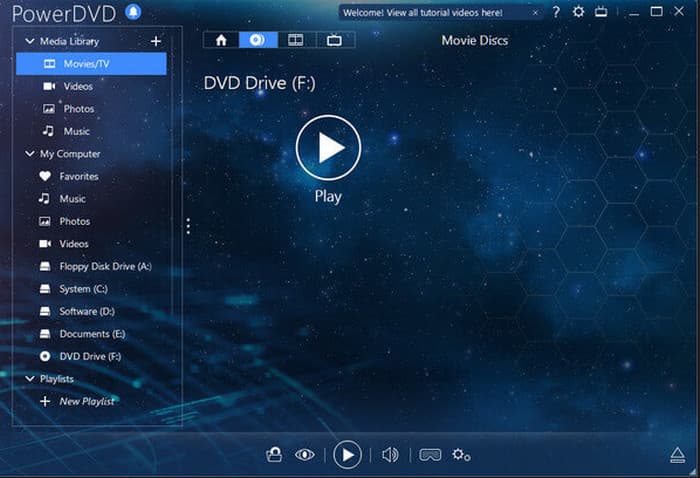The height and width of the screenshot is (478, 700).
Task: Add media to library with plus icon
Action: pos(156,42)
